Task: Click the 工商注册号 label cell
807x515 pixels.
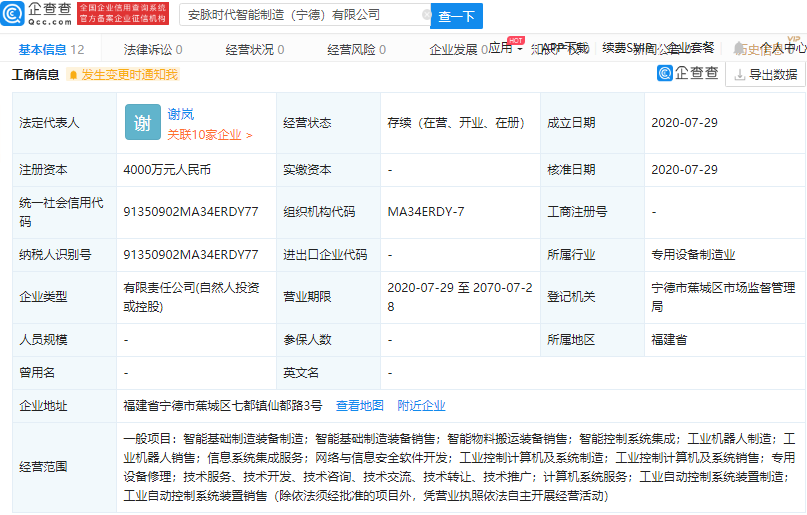Action: (x=592, y=211)
